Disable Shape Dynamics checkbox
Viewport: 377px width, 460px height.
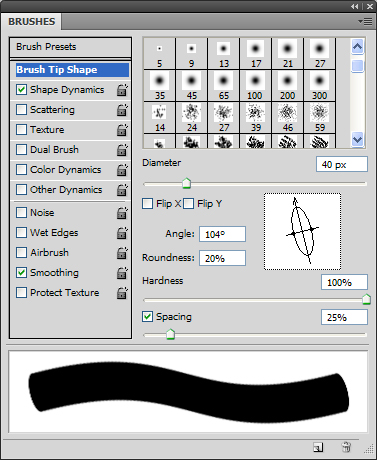tap(21, 90)
